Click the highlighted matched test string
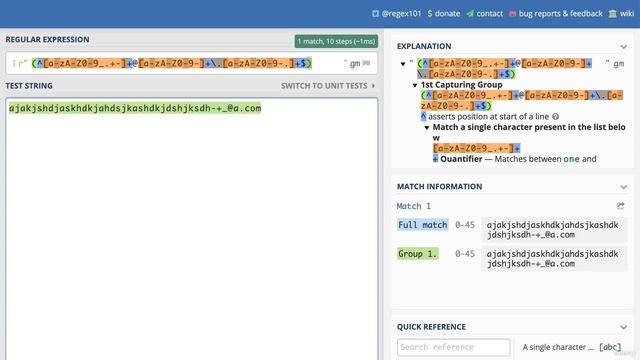The image size is (640, 360). click(135, 108)
